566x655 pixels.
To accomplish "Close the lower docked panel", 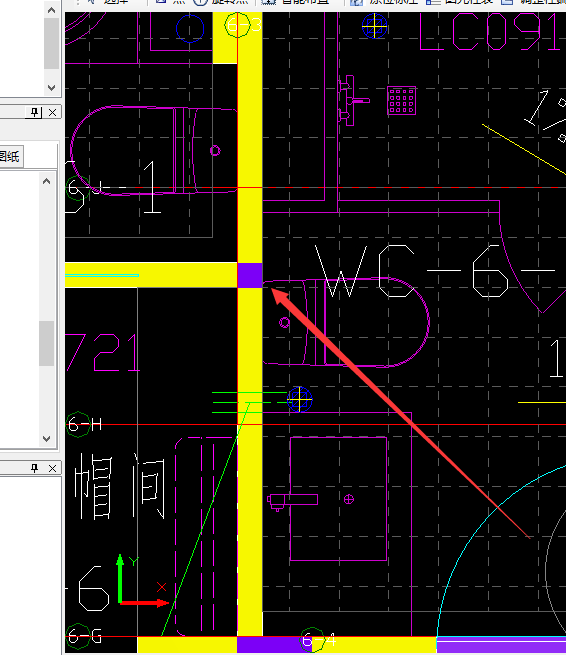I will pyautogui.click(x=52, y=468).
